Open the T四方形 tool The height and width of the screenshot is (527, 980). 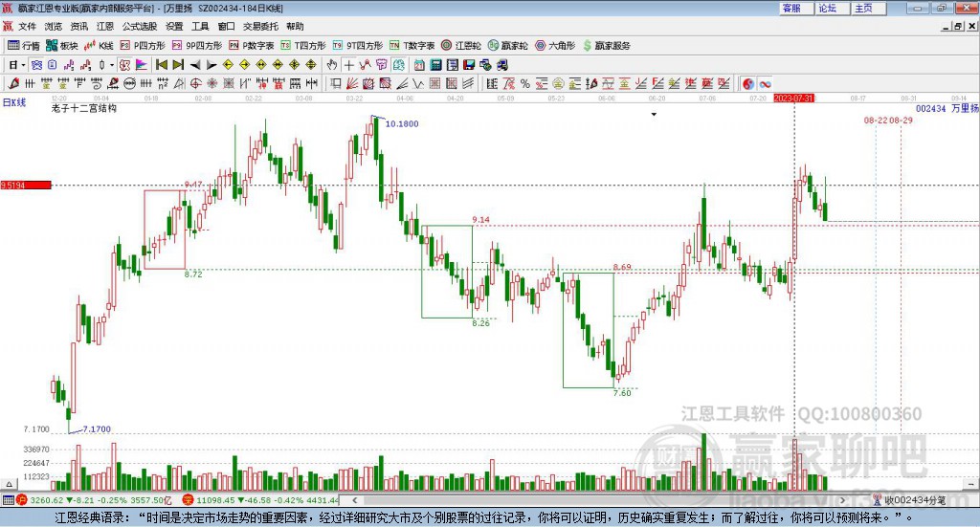(x=303, y=46)
